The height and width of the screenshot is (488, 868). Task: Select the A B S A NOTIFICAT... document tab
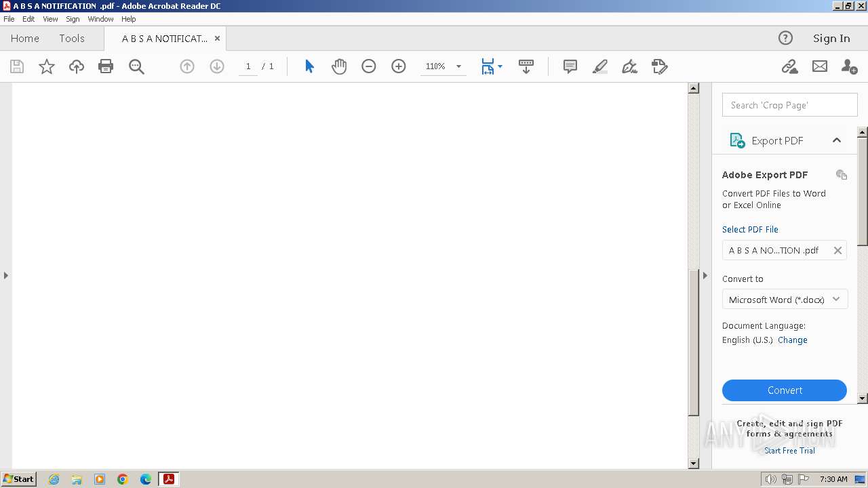pos(164,39)
